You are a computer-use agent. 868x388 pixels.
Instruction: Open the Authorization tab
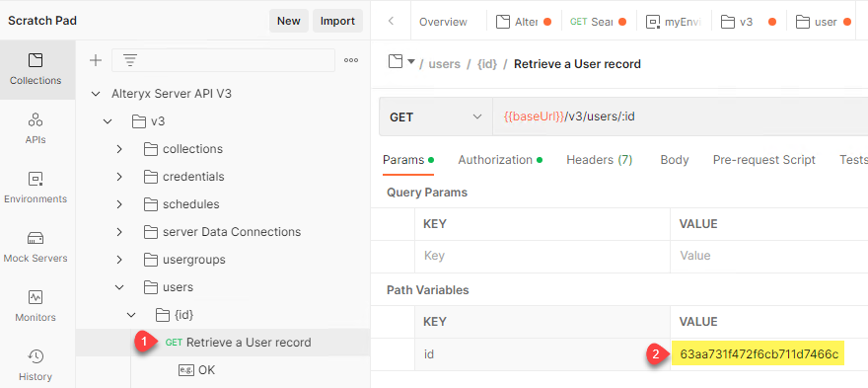(500, 160)
